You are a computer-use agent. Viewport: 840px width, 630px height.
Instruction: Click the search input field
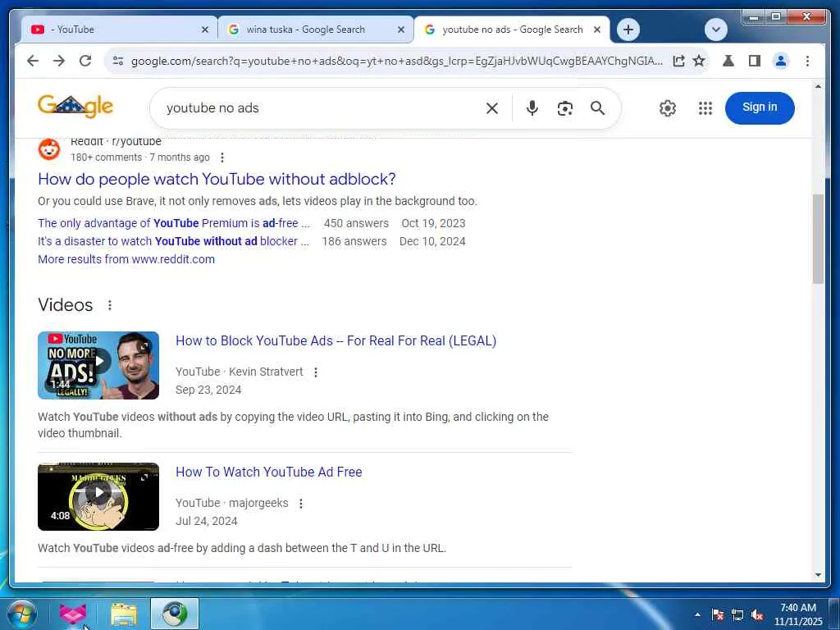pyautogui.click(x=322, y=108)
